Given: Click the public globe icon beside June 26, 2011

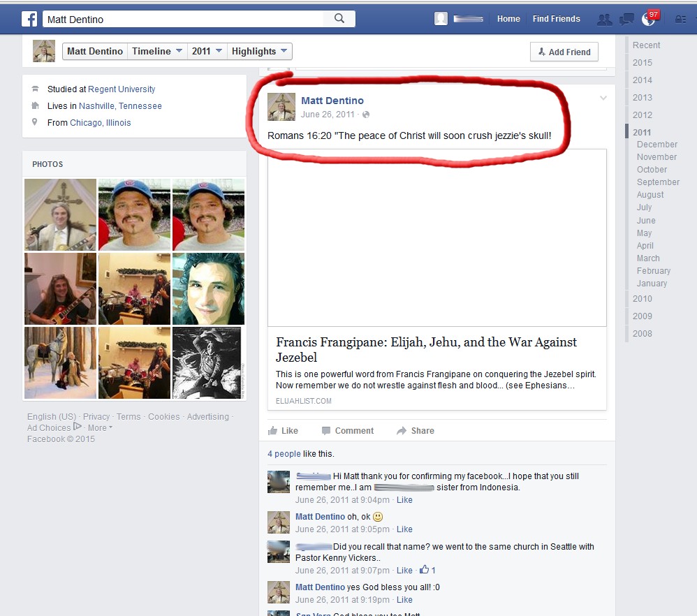Looking at the screenshot, I should pyautogui.click(x=366, y=115).
